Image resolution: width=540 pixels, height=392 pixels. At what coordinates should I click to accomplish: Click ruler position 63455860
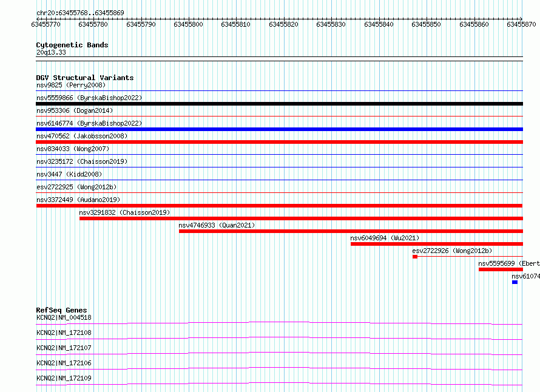[474, 24]
